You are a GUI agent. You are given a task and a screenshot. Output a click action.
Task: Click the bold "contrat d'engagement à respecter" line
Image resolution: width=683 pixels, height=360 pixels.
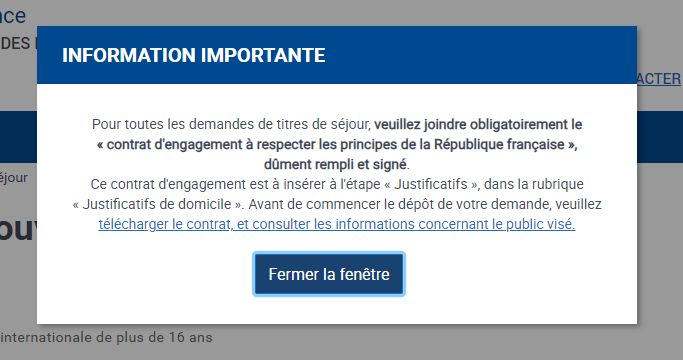pyautogui.click(x=337, y=145)
